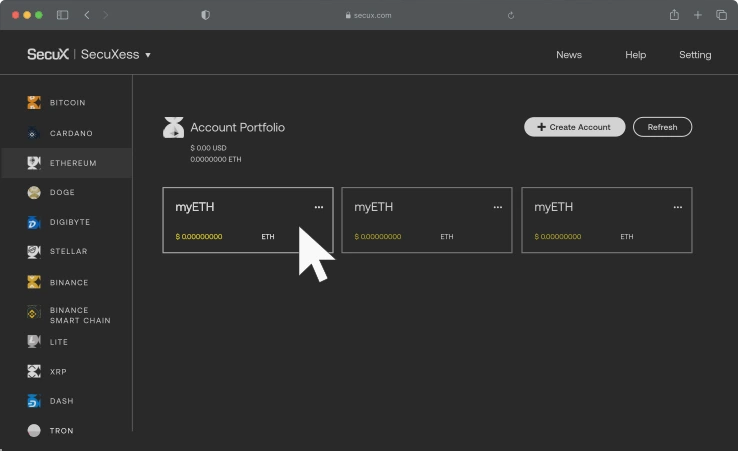Open the third myETH account card
738x451 pixels.
point(607,220)
